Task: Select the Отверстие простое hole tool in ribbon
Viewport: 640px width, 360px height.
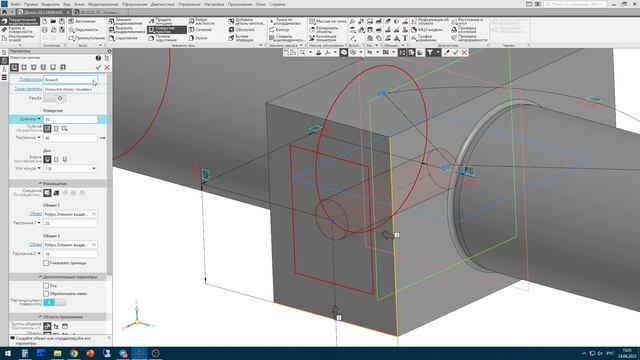Action: coord(167,30)
